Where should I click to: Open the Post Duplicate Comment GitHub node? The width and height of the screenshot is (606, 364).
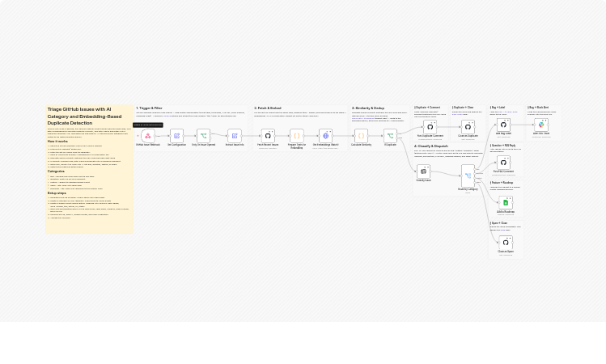pos(430,127)
